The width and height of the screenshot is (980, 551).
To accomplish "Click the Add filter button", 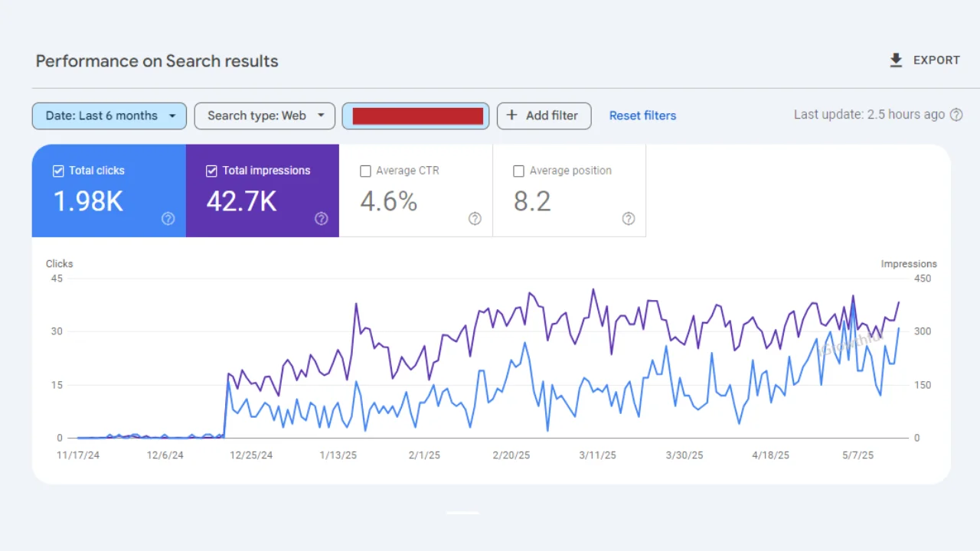I will click(x=544, y=116).
